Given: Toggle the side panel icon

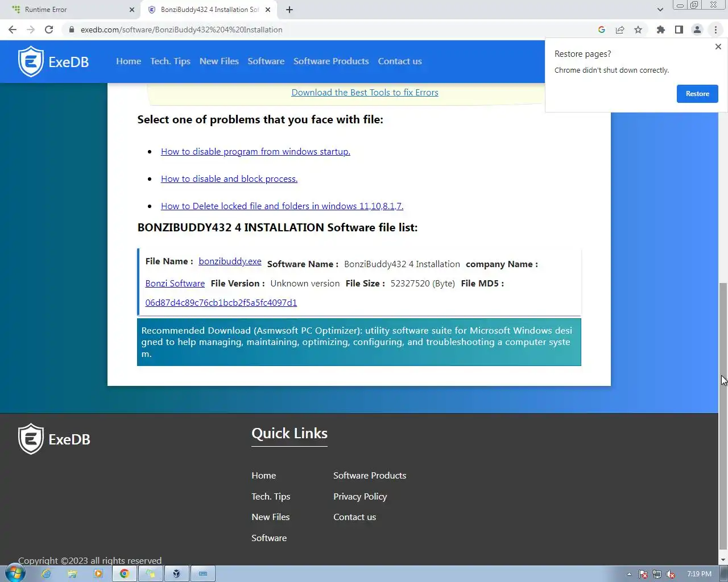Looking at the screenshot, I should tap(679, 30).
